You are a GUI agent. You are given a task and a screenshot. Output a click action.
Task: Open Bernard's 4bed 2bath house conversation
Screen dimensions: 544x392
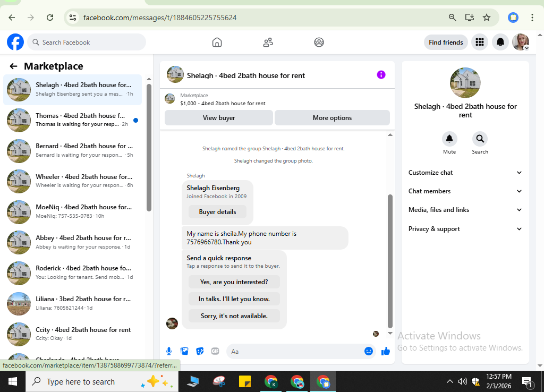point(72,150)
